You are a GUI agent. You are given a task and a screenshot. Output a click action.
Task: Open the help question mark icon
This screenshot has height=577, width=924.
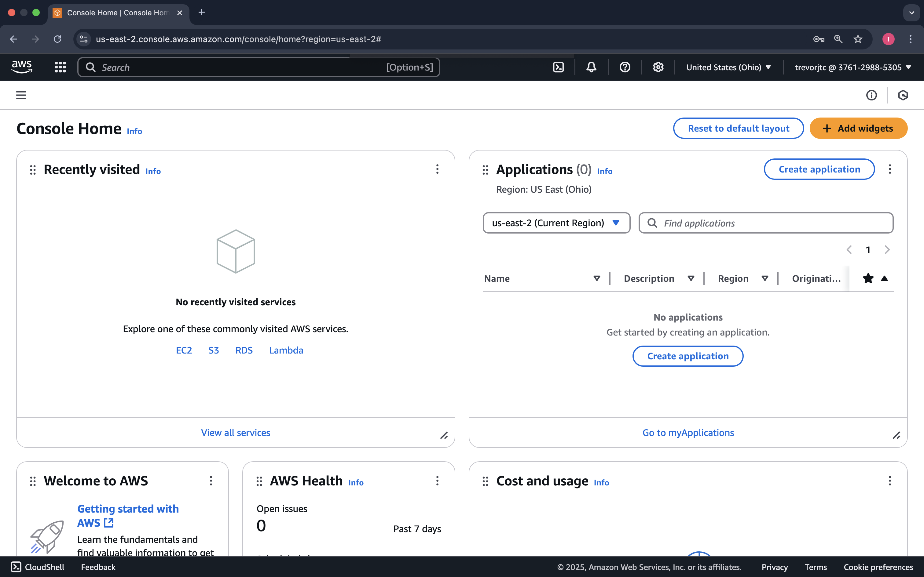click(x=624, y=67)
